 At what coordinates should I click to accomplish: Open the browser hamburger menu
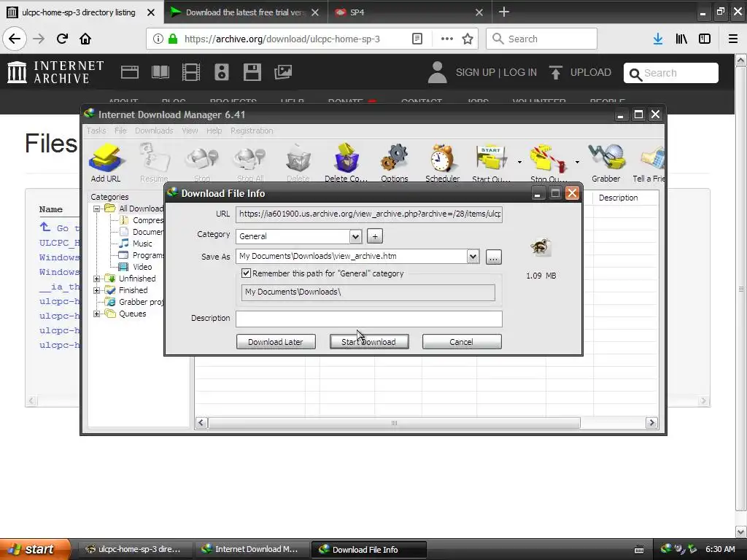click(x=733, y=39)
